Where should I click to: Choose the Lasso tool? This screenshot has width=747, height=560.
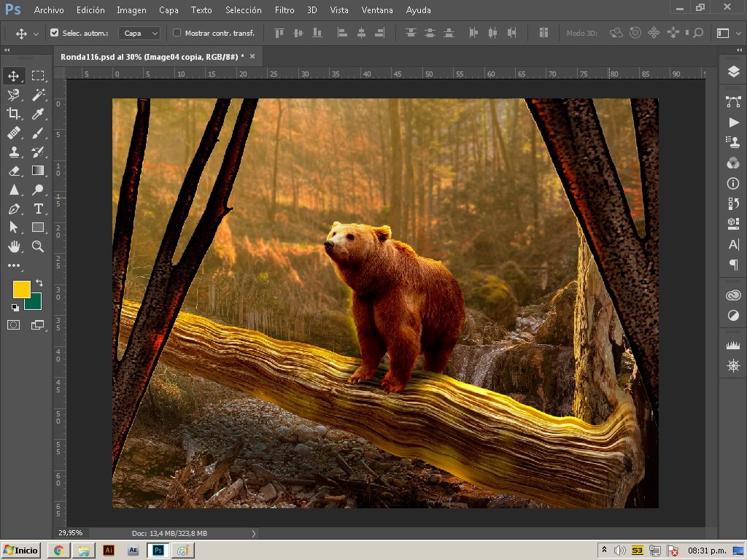pyautogui.click(x=13, y=95)
